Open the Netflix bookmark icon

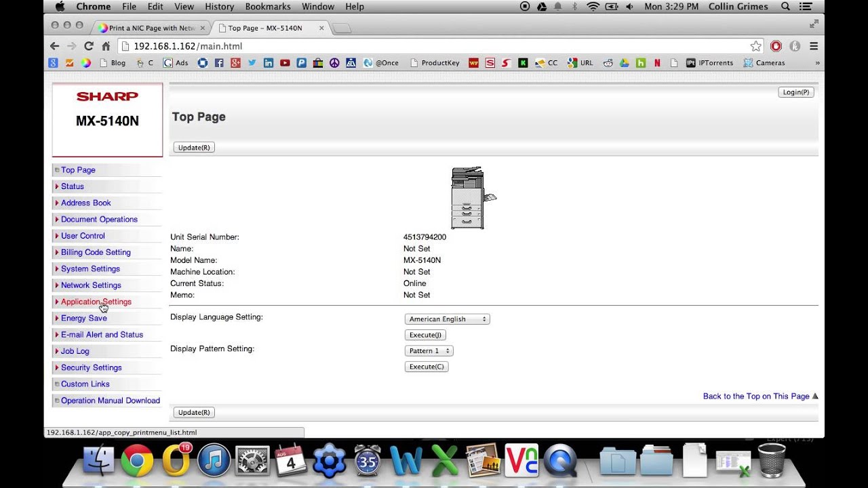657,62
